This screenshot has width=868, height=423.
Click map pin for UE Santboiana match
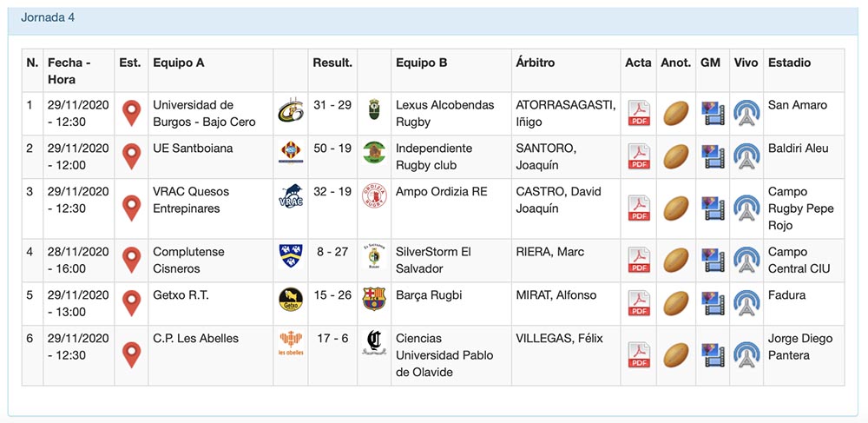131,157
